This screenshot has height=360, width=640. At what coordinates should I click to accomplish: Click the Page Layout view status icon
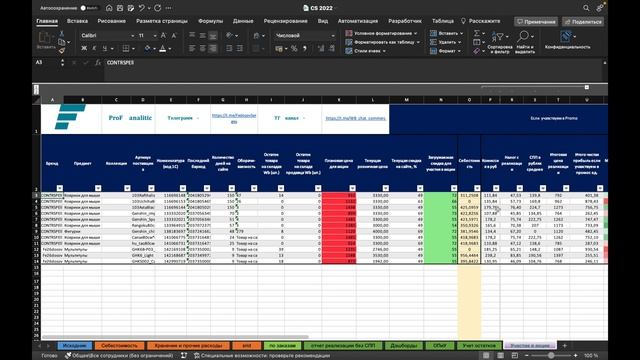coord(500,356)
